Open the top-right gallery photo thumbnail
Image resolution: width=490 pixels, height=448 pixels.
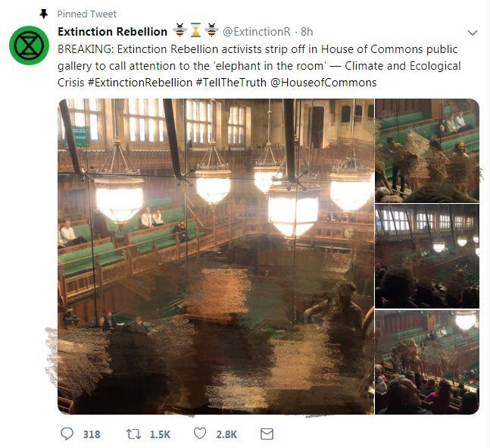tap(427, 151)
